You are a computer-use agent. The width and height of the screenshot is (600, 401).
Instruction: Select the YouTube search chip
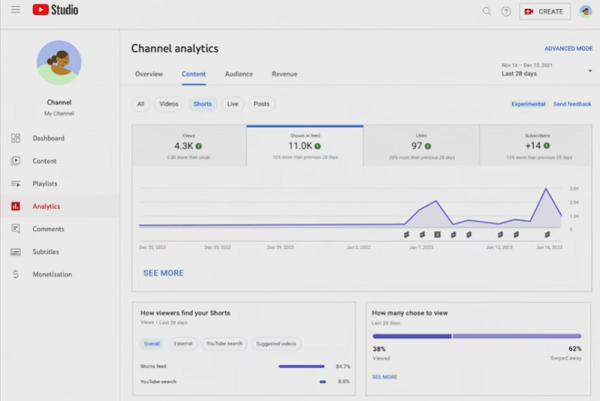click(x=224, y=343)
